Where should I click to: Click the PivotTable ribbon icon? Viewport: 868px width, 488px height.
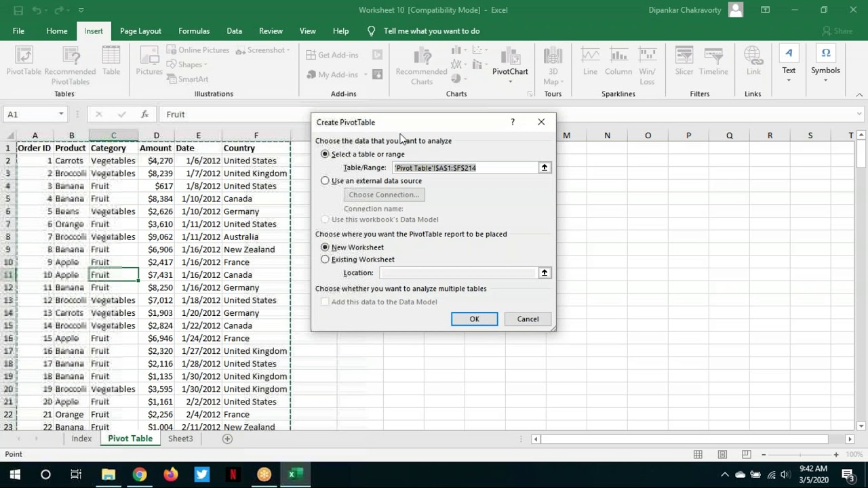point(24,61)
